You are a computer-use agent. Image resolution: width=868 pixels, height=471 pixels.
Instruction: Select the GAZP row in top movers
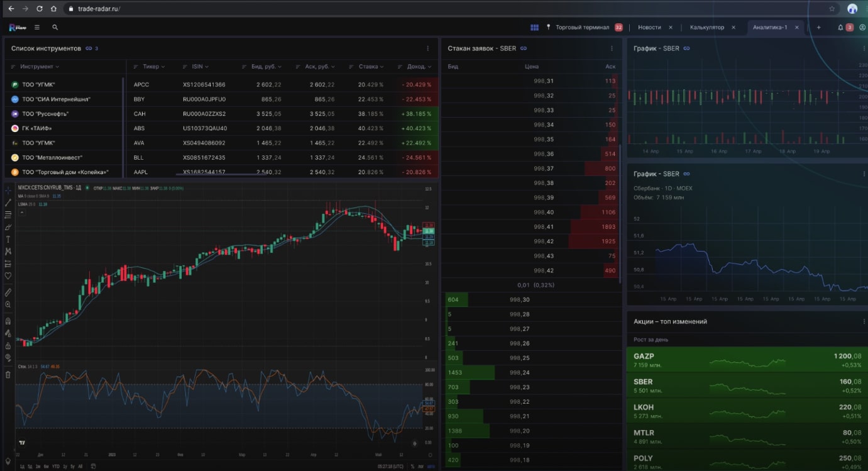pyautogui.click(x=747, y=360)
